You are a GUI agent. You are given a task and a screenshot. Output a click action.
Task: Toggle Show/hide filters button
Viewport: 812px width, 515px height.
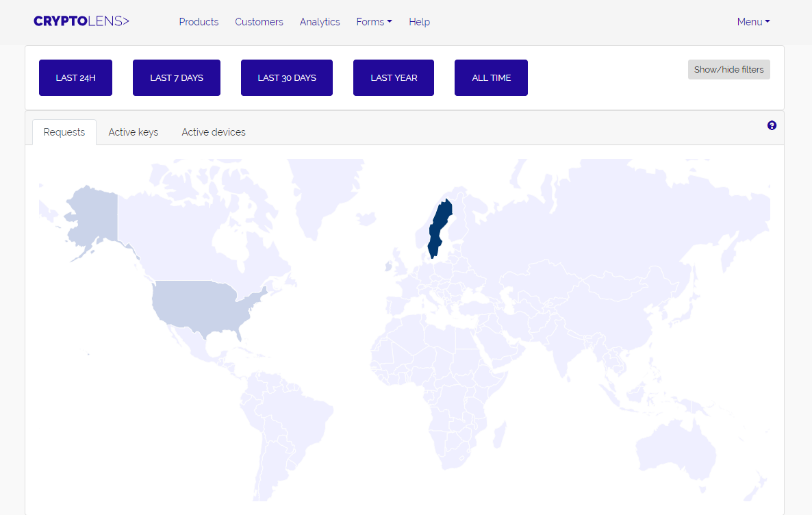[728, 69]
